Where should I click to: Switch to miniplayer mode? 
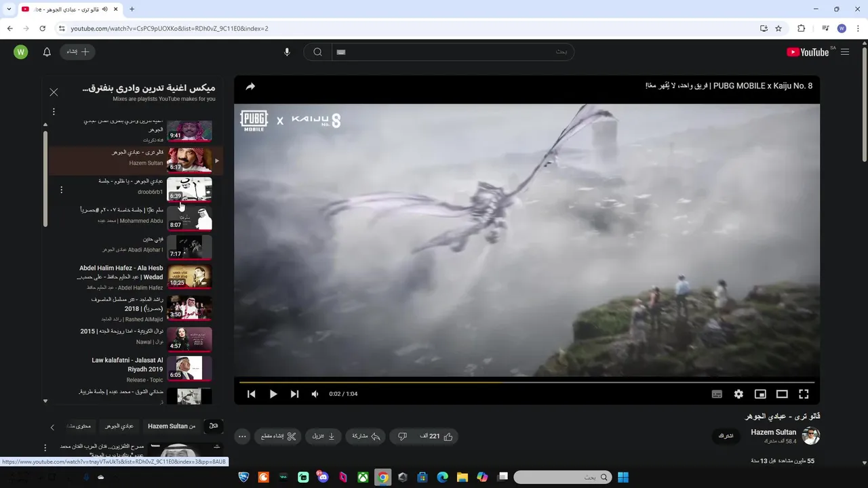[x=760, y=394]
